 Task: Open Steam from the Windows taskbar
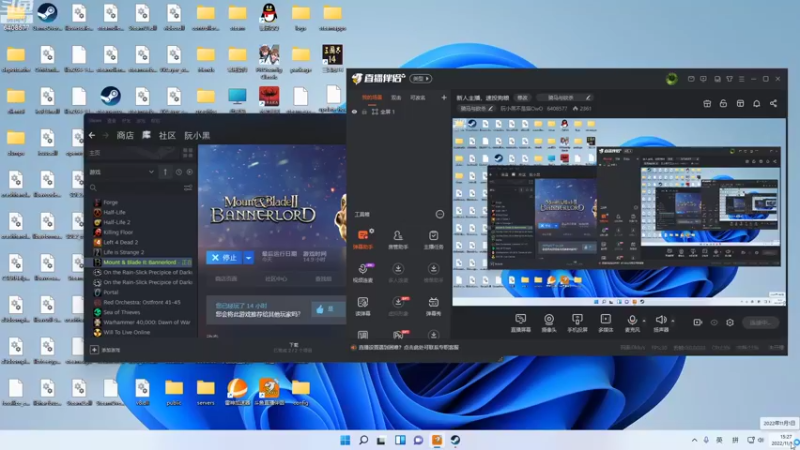click(455, 440)
